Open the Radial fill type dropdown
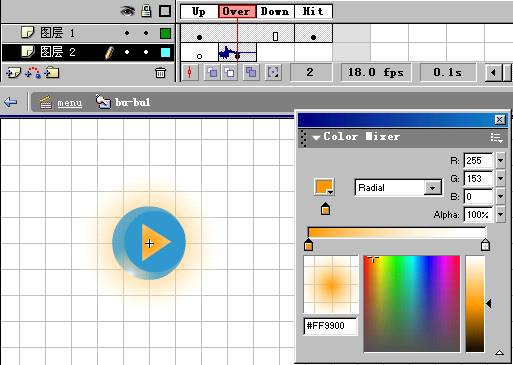 click(432, 188)
